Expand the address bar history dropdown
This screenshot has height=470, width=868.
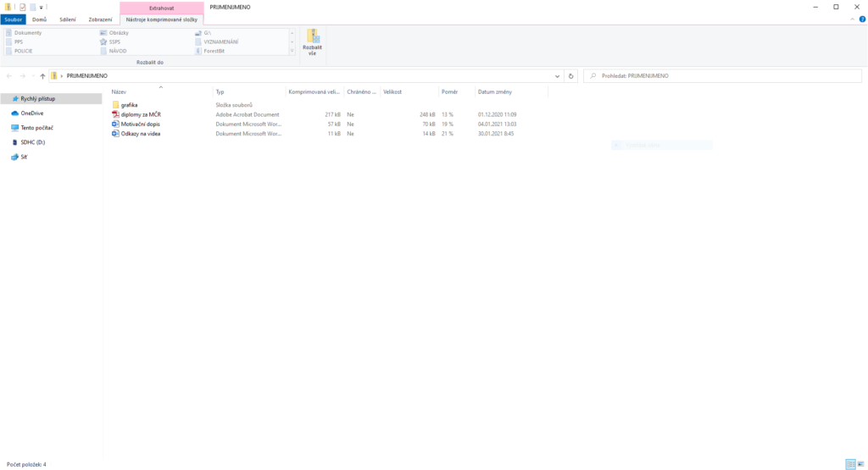click(x=557, y=76)
